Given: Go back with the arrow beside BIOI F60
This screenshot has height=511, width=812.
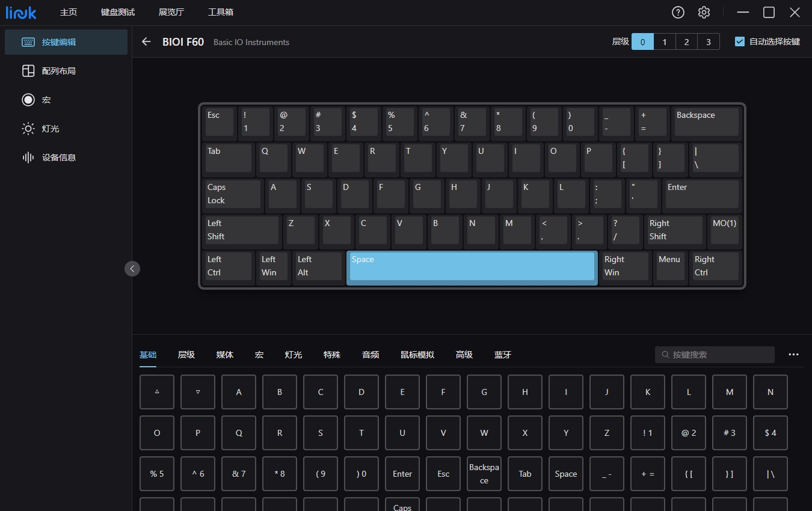Looking at the screenshot, I should coord(146,41).
